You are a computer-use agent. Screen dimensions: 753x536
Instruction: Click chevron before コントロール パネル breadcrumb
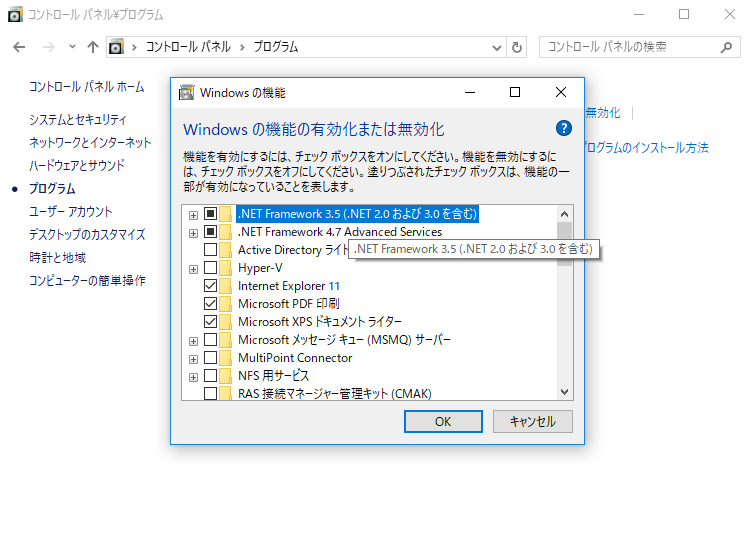[x=134, y=47]
